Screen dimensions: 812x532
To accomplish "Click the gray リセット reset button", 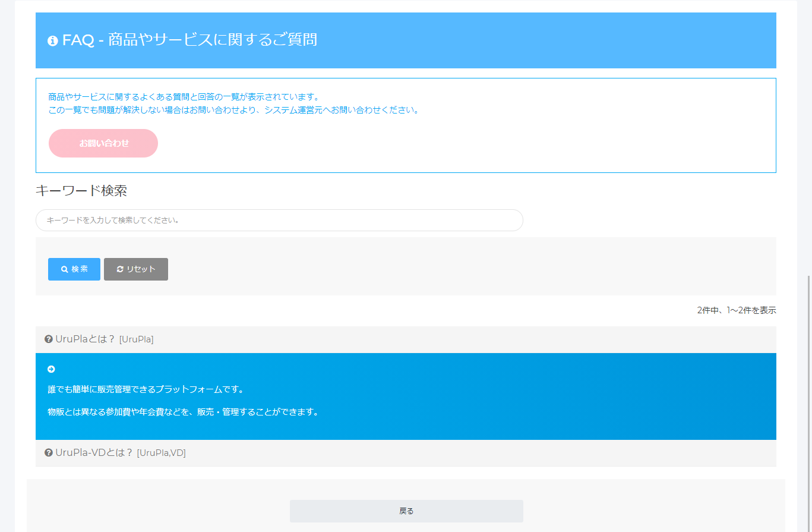I will [x=136, y=269].
